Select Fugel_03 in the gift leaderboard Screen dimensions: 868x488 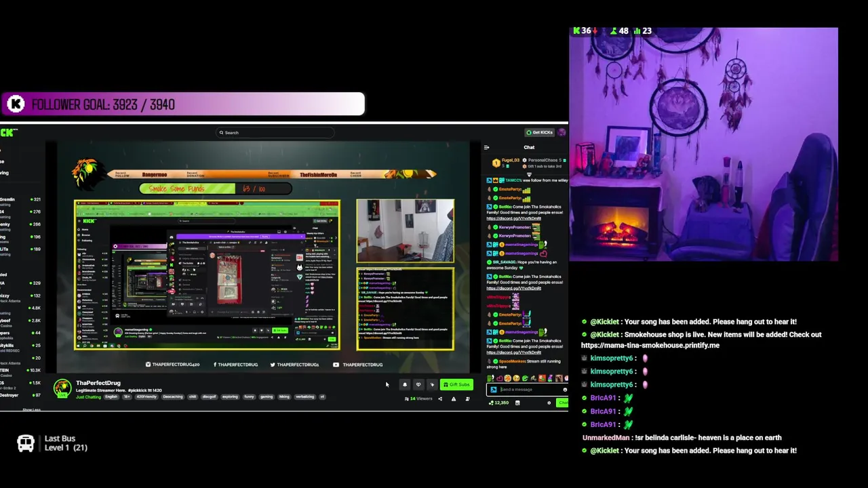tap(510, 161)
